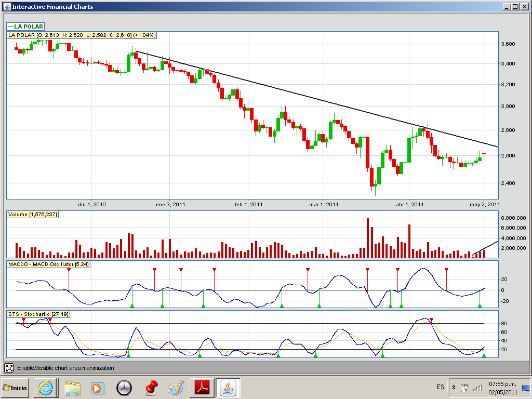This screenshot has width=532, height=399.
Task: Open the Inicio start menu
Action: click(x=15, y=388)
